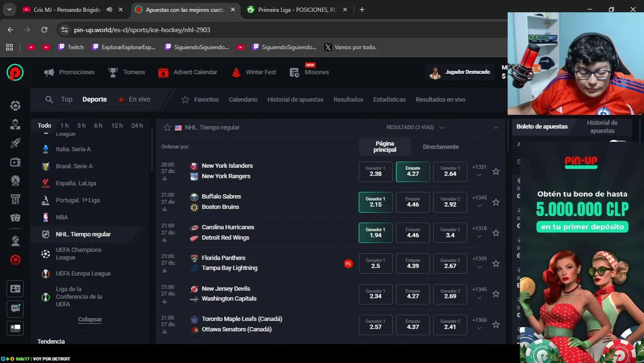644x363 pixels.
Task: Collapse the league list with Colapsar
Action: (x=90, y=319)
